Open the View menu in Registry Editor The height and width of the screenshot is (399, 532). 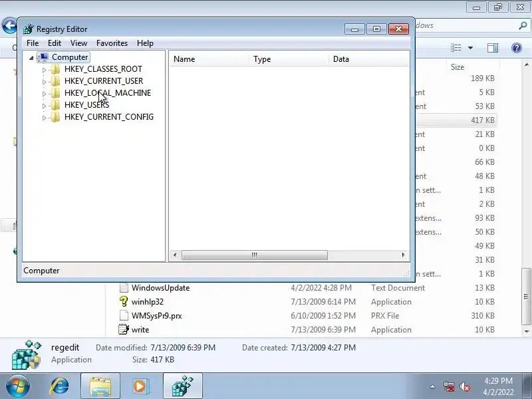tap(78, 43)
